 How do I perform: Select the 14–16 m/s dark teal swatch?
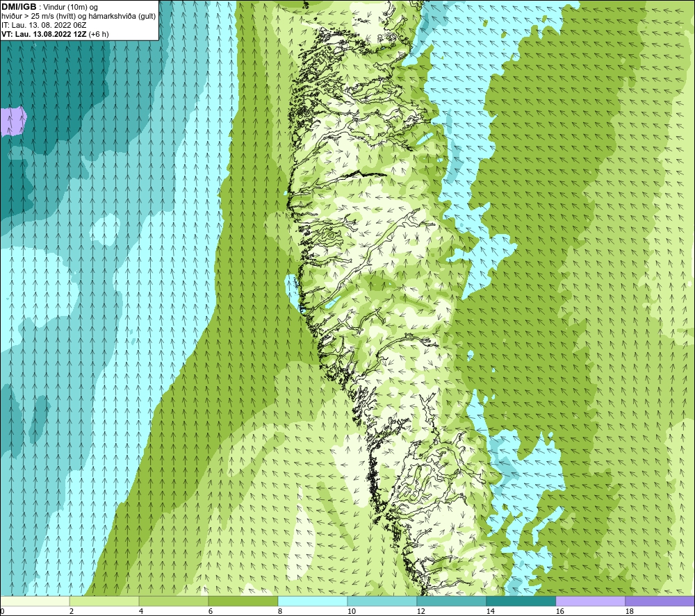coord(521,601)
